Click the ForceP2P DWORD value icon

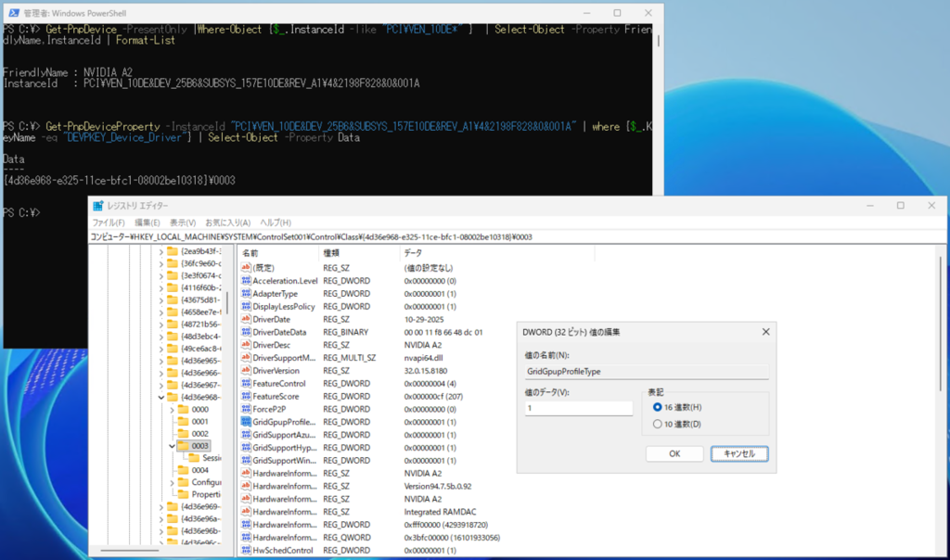(x=246, y=409)
